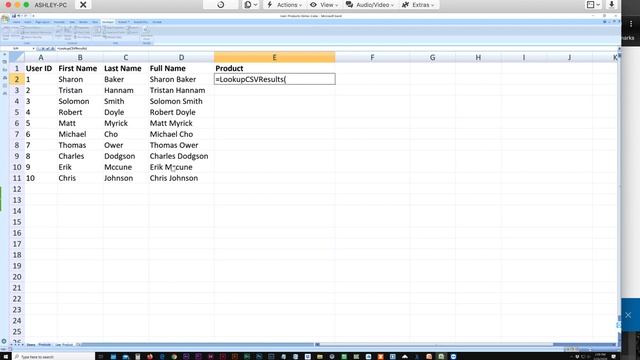The image size is (640, 360).
Task: Select column A header
Action: (x=41, y=58)
